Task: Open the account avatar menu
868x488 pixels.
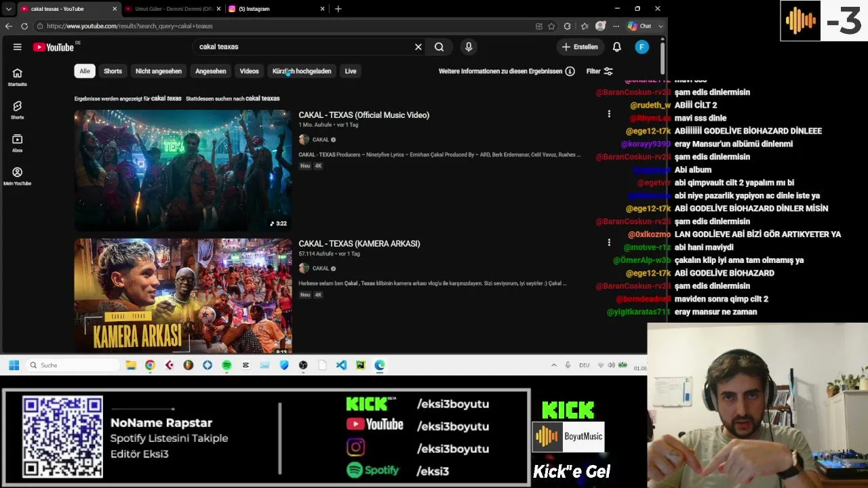Action: point(642,47)
